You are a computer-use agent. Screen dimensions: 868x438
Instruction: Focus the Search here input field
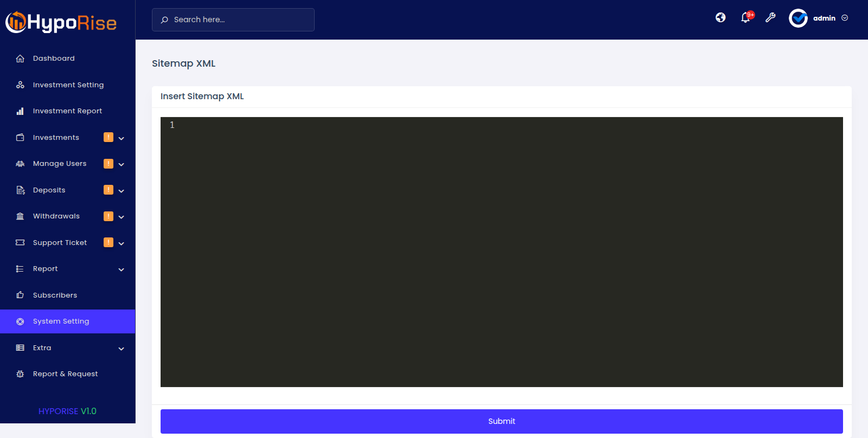[x=233, y=20]
